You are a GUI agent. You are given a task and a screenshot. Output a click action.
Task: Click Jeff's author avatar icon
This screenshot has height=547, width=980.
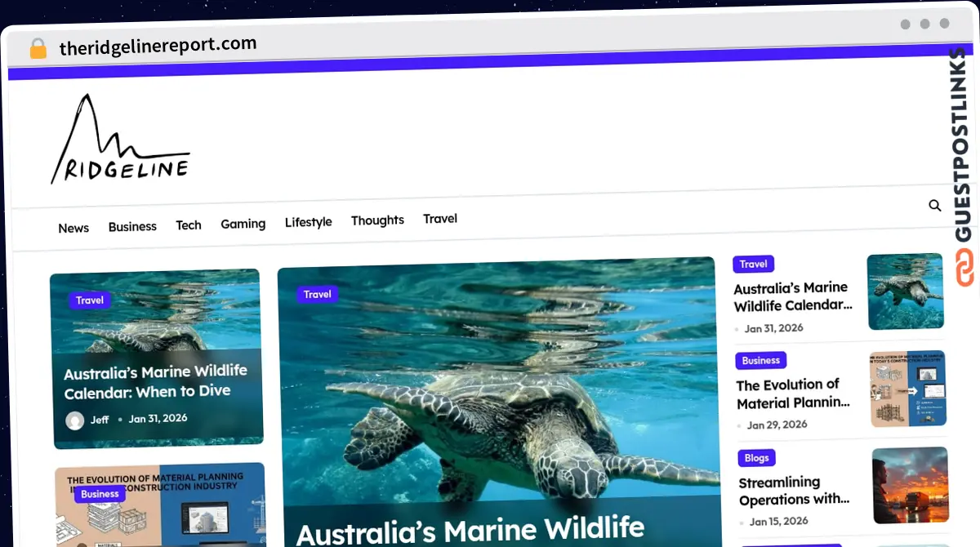coord(75,420)
